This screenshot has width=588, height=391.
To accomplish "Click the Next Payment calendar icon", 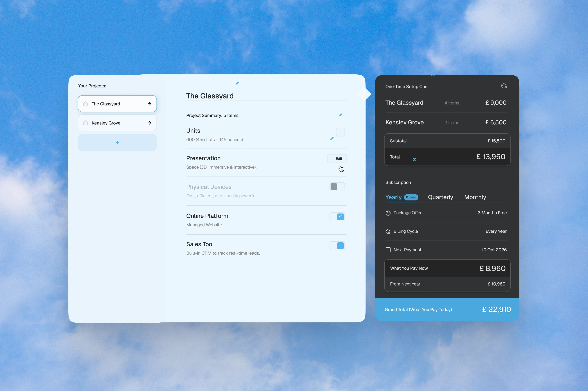I will pyautogui.click(x=388, y=250).
